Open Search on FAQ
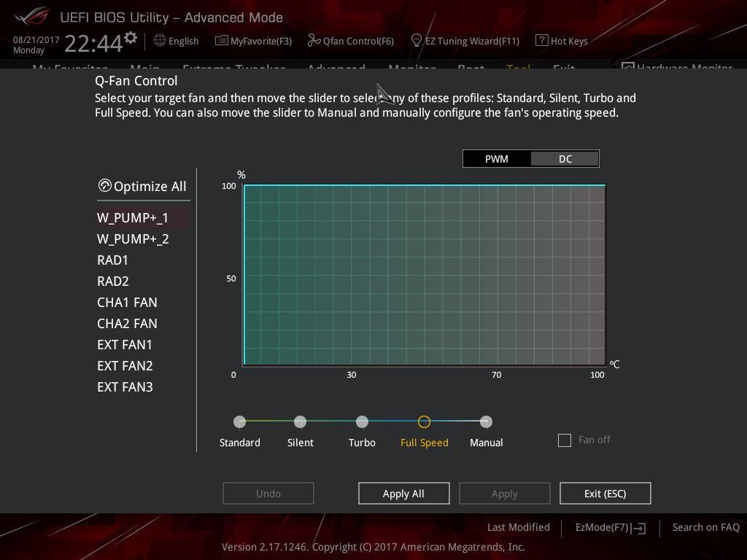This screenshot has width=747, height=560. (x=705, y=527)
